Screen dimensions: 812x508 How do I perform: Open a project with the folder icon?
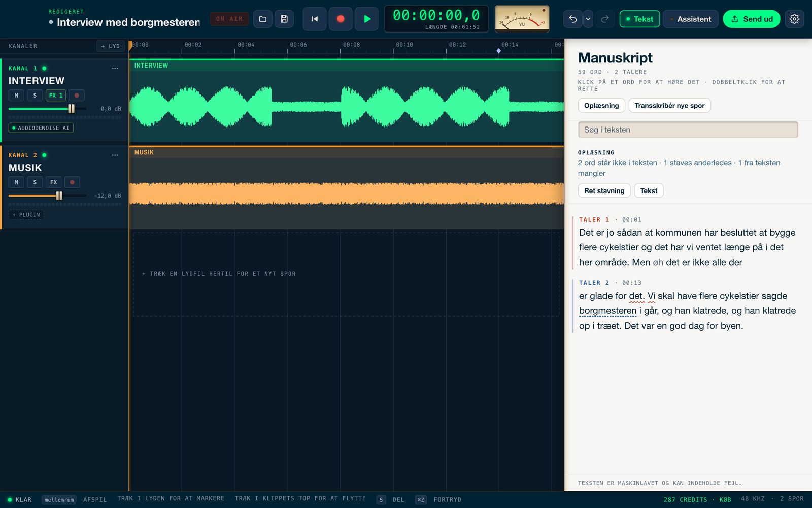[262, 19]
